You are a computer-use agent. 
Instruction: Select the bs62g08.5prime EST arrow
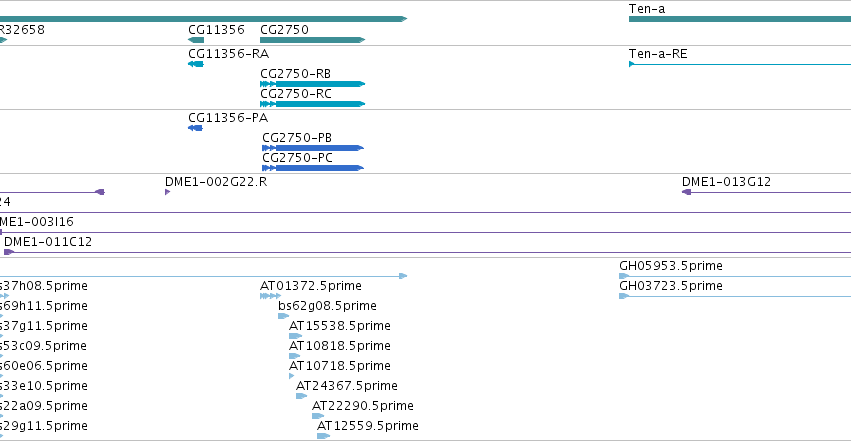[x=283, y=316]
